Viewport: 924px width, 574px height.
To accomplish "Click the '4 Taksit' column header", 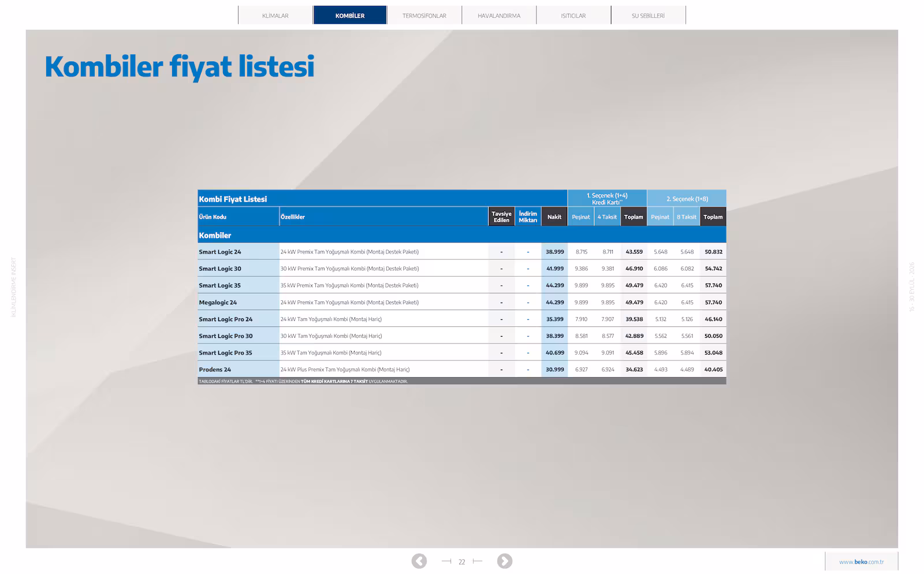I will (x=607, y=217).
